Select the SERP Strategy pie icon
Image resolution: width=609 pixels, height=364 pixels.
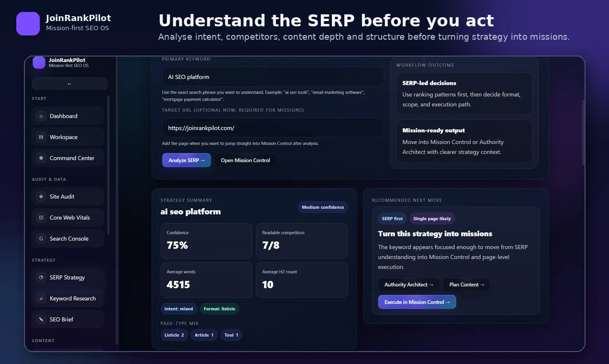41,277
